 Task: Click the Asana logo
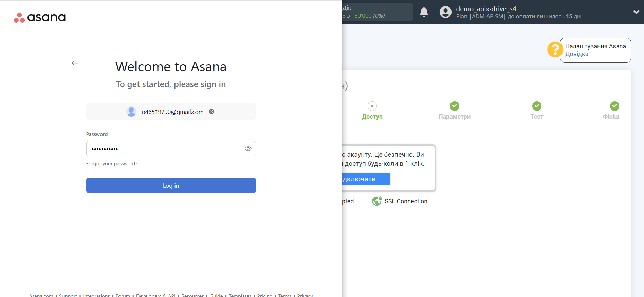coord(40,17)
